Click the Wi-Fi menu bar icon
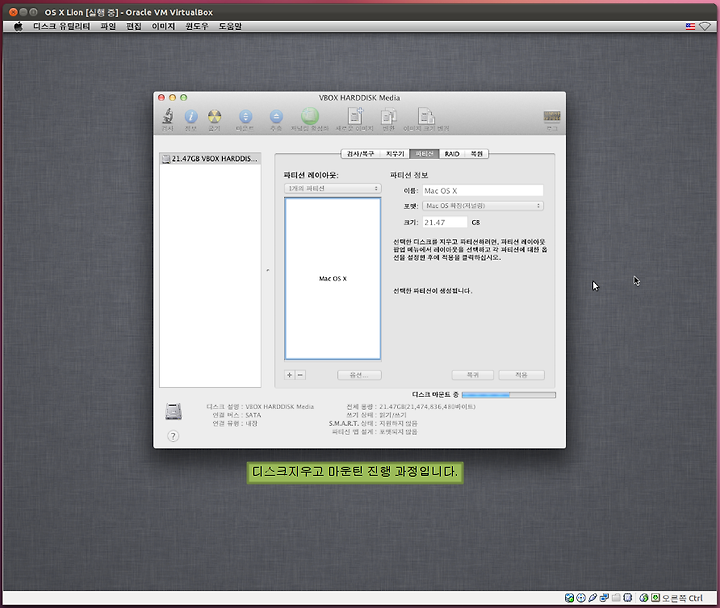 tap(705, 26)
